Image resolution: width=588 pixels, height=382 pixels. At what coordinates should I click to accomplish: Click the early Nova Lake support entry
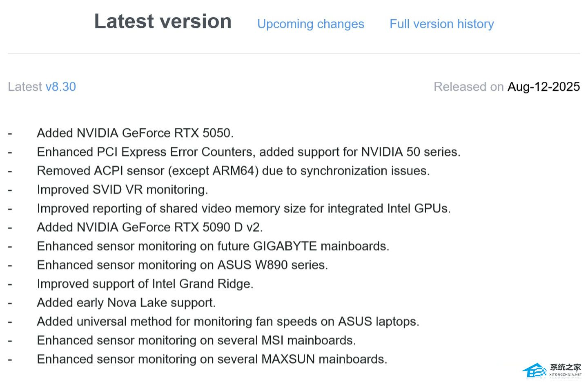[x=126, y=303]
